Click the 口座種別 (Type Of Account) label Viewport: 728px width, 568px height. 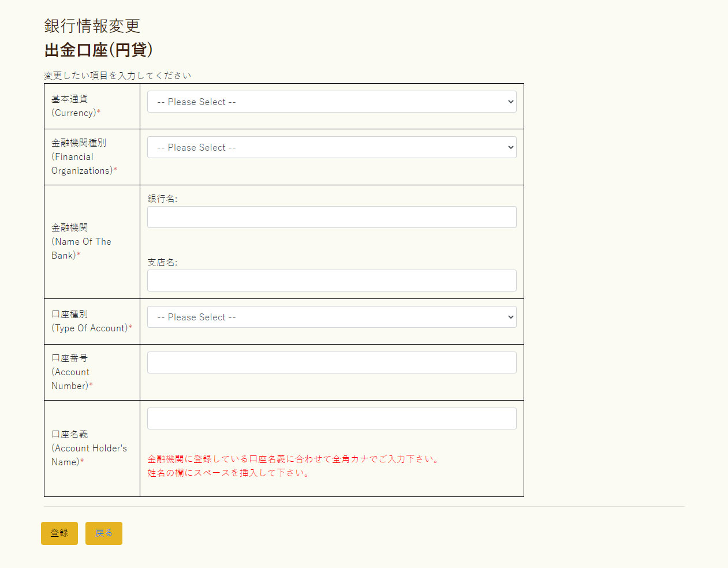92,321
